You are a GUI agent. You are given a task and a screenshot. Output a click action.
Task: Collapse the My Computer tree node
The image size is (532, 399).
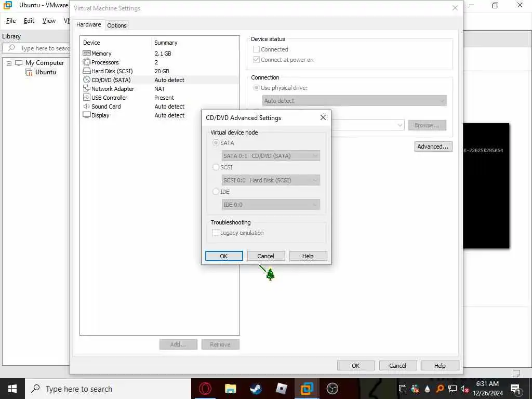[9, 63]
